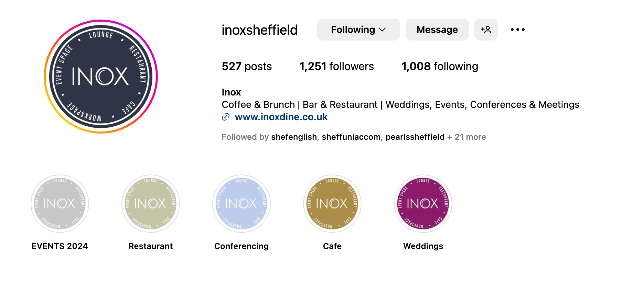Expand the Following dropdown button

click(358, 30)
